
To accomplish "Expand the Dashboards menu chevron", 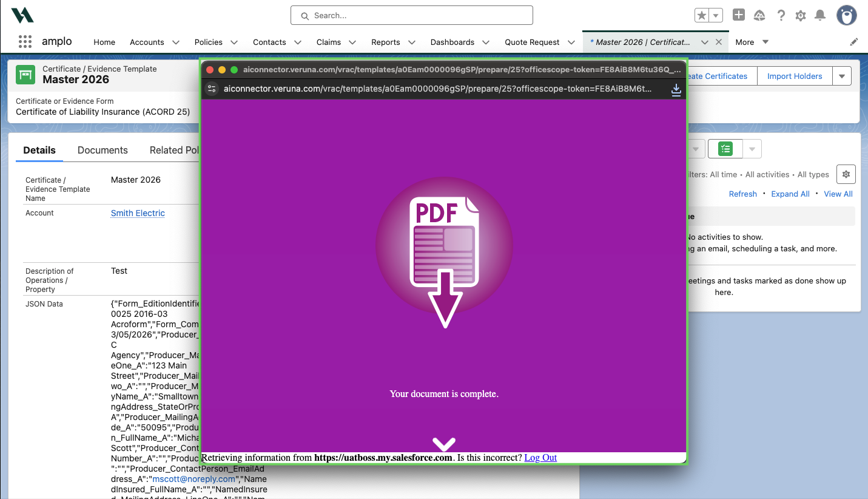I will tap(486, 42).
